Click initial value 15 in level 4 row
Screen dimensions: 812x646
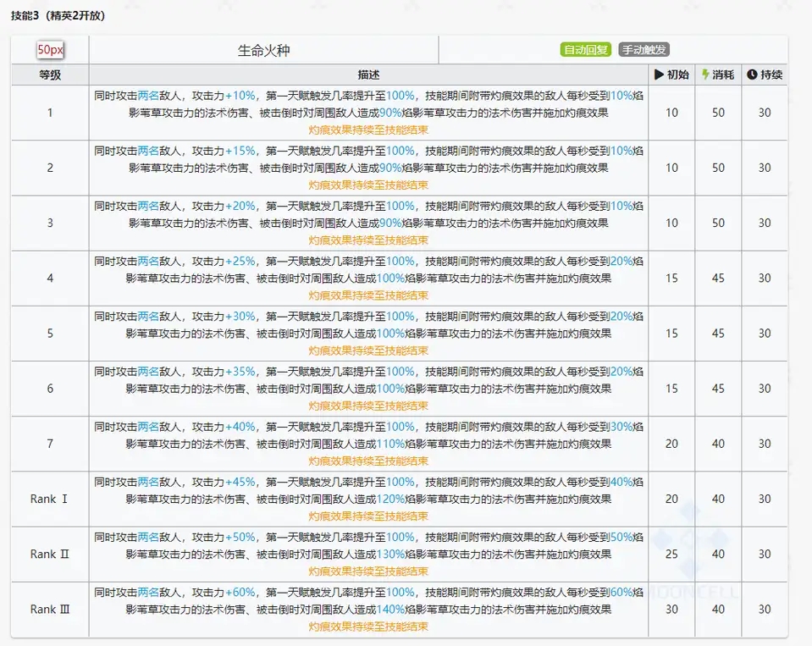tap(671, 278)
